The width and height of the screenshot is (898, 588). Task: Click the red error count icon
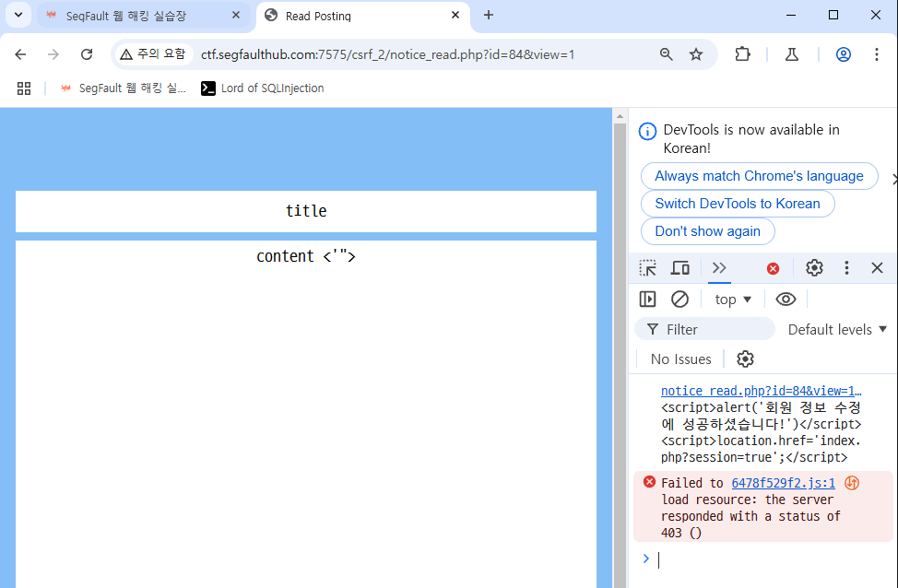[x=773, y=268]
